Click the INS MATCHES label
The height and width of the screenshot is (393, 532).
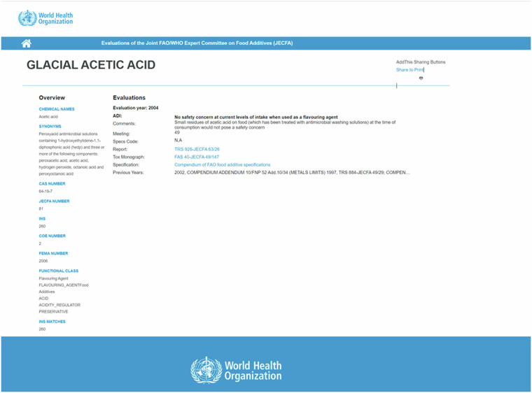click(52, 322)
